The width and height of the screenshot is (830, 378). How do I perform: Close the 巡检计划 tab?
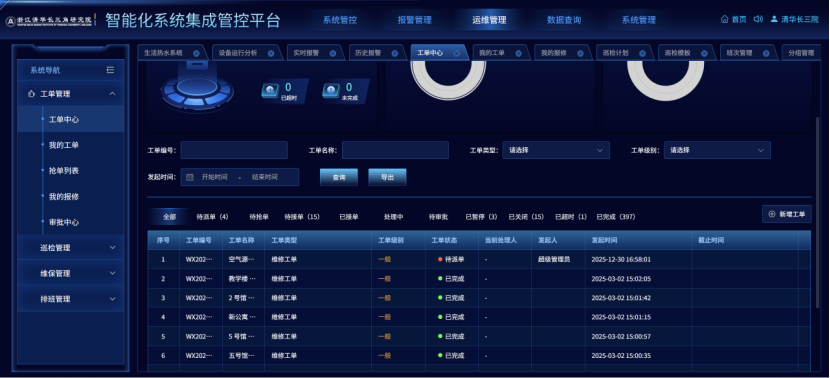point(643,53)
